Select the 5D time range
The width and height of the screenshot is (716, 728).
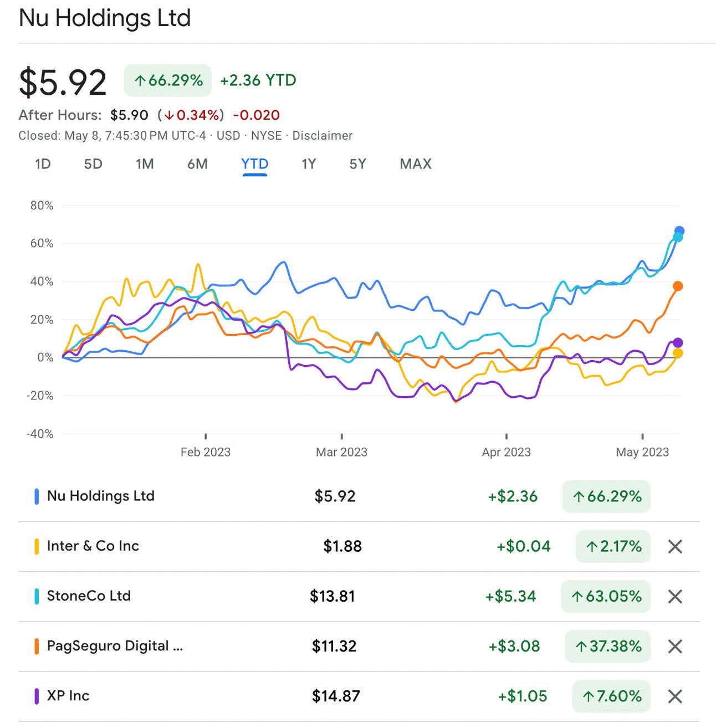click(93, 164)
